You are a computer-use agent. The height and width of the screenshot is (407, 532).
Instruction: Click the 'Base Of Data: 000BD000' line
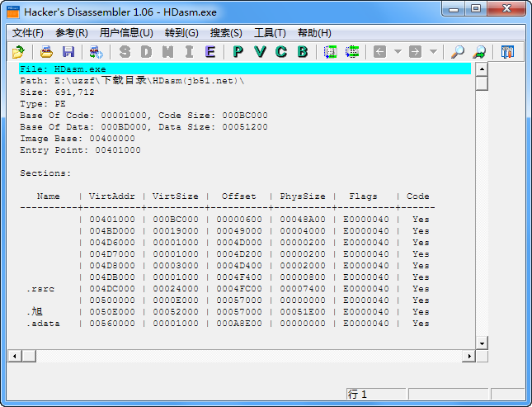[x=144, y=126]
